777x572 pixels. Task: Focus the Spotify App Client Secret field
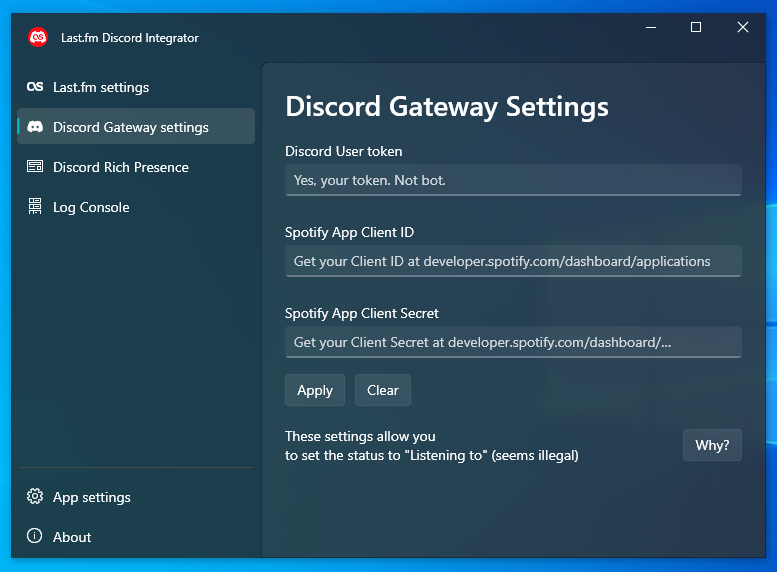click(x=513, y=342)
